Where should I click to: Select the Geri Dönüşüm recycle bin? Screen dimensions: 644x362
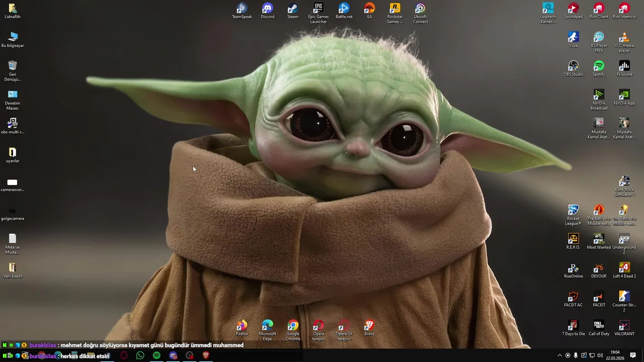[x=13, y=71]
